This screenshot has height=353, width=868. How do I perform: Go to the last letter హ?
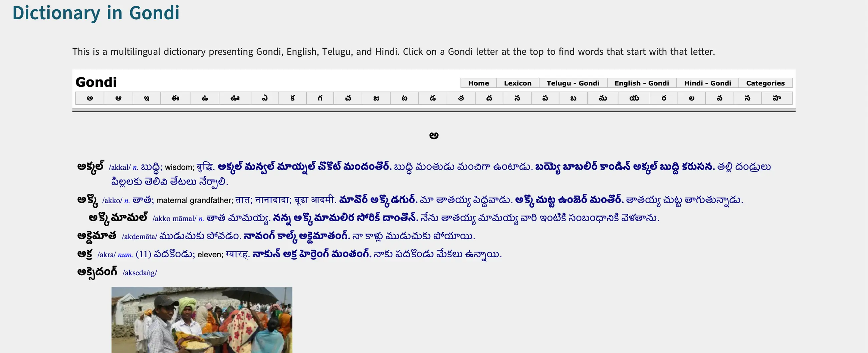777,98
